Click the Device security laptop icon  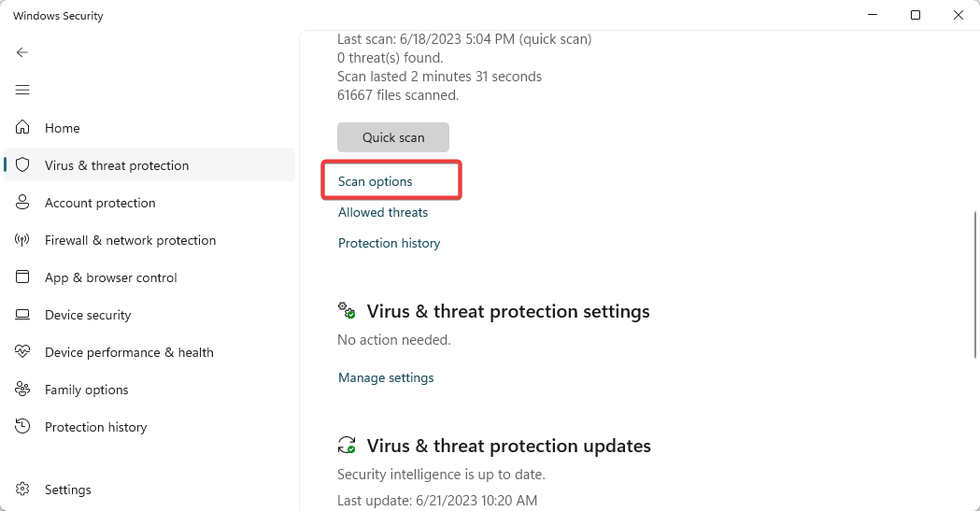pyautogui.click(x=22, y=314)
